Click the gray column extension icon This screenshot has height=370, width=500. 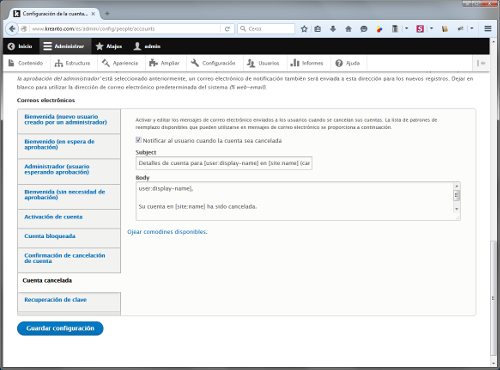click(395, 29)
